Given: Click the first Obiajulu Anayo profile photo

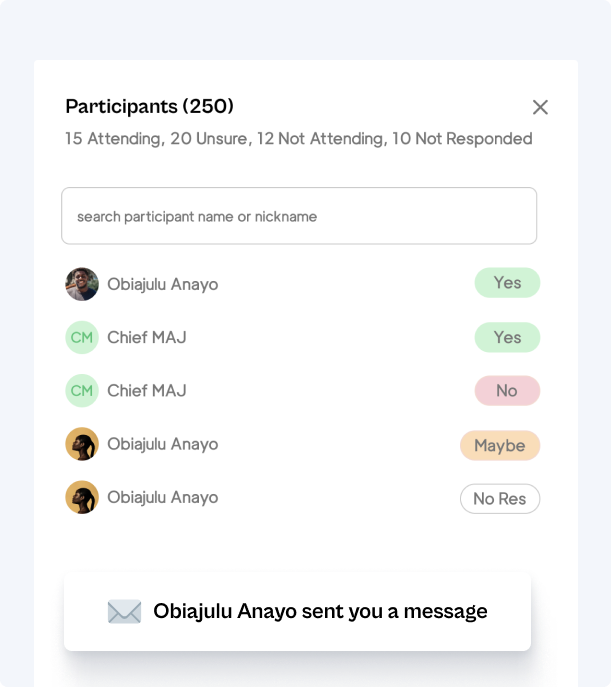Looking at the screenshot, I should point(82,284).
